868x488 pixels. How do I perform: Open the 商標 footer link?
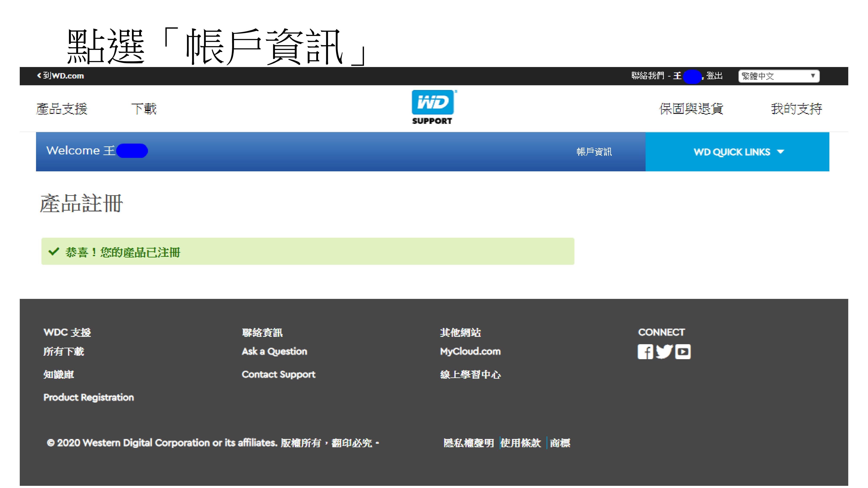tap(560, 443)
